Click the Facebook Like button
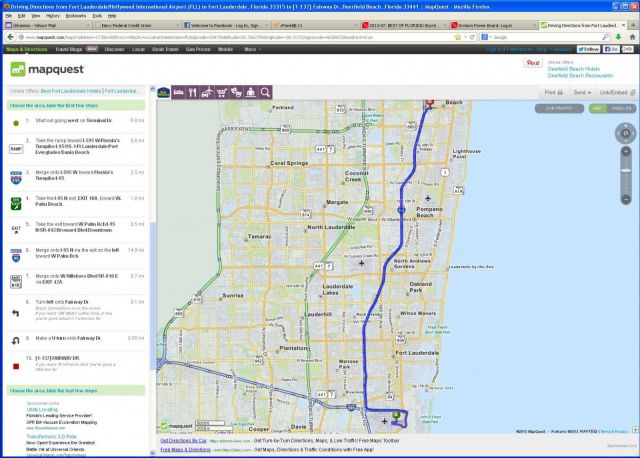Screen dimensions: 640x458 coord(611,49)
